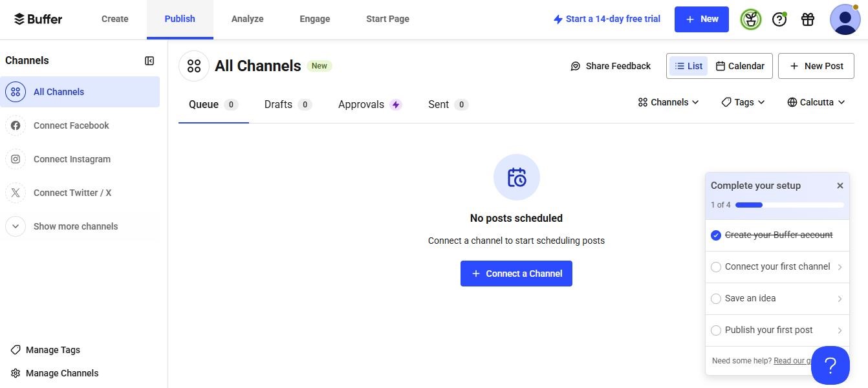Collapse the Channels sidebar panel icon
The image size is (868, 388).
click(149, 61)
